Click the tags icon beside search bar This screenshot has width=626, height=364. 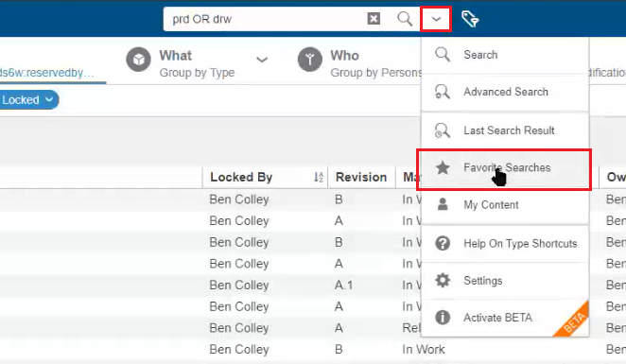tap(469, 19)
